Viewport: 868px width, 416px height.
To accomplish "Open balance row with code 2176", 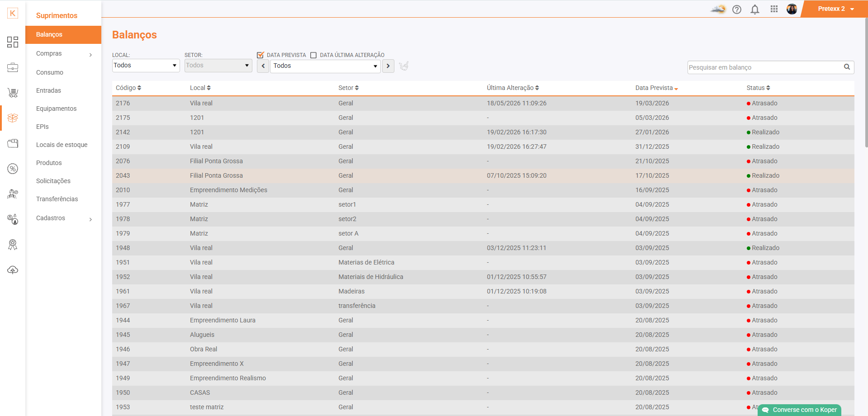I will tap(483, 103).
